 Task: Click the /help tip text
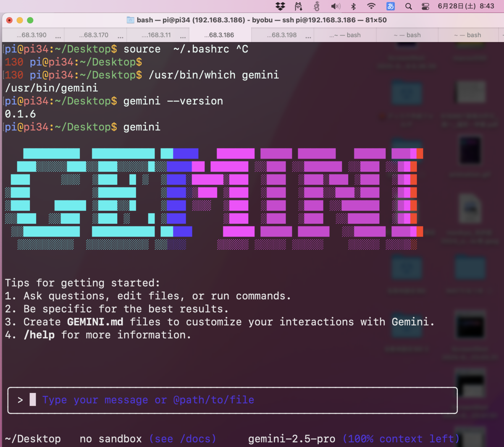(x=39, y=335)
